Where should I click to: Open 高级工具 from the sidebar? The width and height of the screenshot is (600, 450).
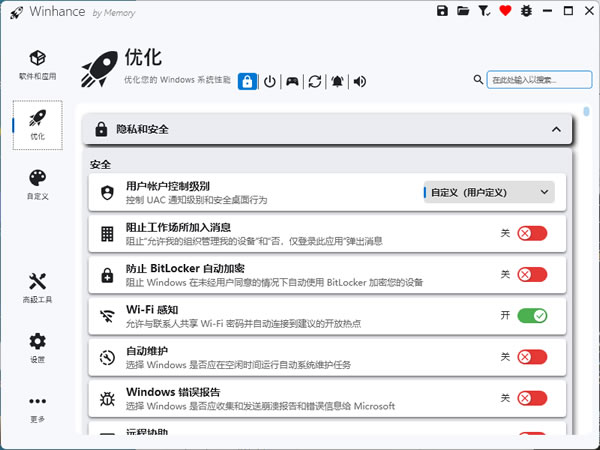click(x=37, y=287)
